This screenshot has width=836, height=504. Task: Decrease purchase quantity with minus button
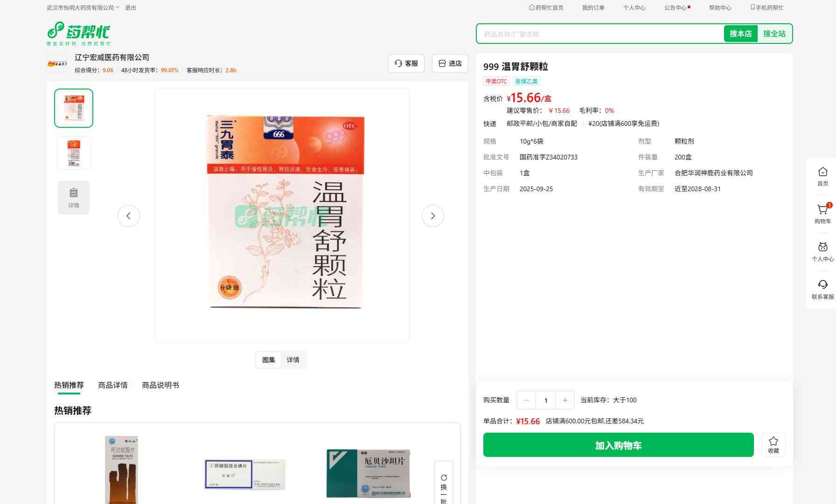click(526, 400)
